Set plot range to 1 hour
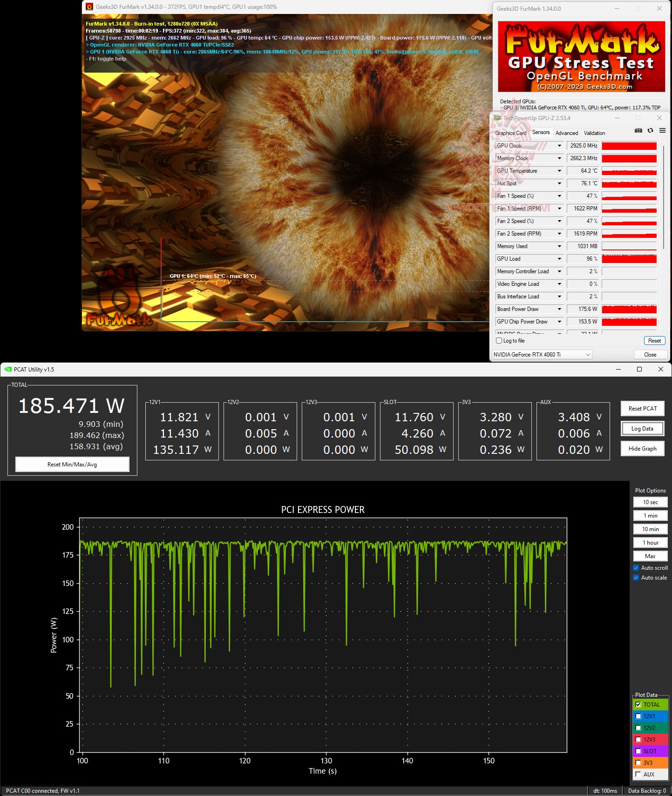This screenshot has width=672, height=796. click(x=651, y=543)
